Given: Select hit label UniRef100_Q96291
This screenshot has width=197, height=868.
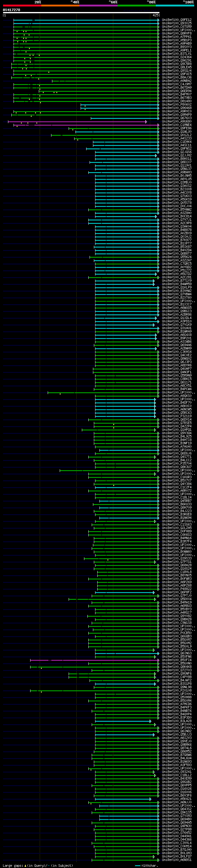Looking at the screenshot, I should pos(177,61).
